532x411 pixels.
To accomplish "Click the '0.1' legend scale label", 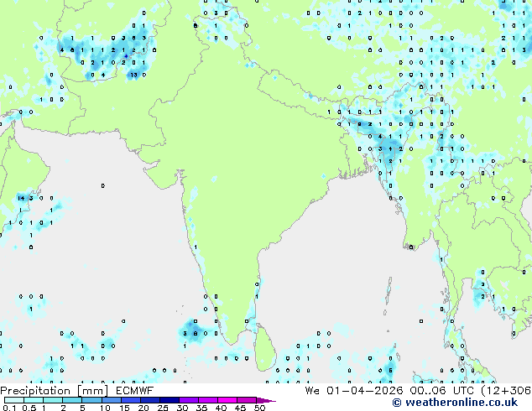I will (x=9, y=408).
